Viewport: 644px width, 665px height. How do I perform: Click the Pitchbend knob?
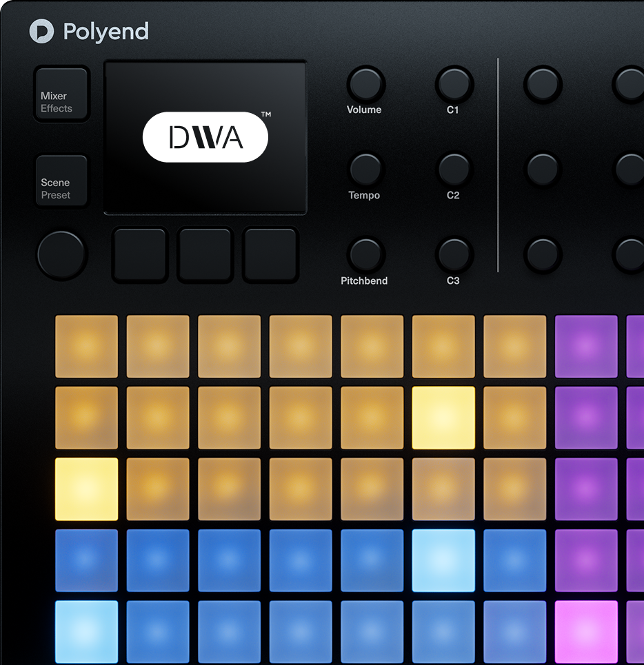pyautogui.click(x=365, y=255)
